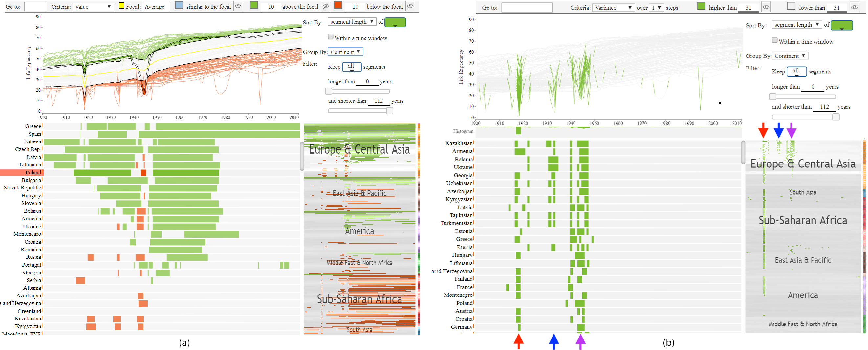Image resolution: width=868 pixels, height=350 pixels.
Task: Open Sort By 'segment length' dropdown in Variance view
Action: [796, 25]
